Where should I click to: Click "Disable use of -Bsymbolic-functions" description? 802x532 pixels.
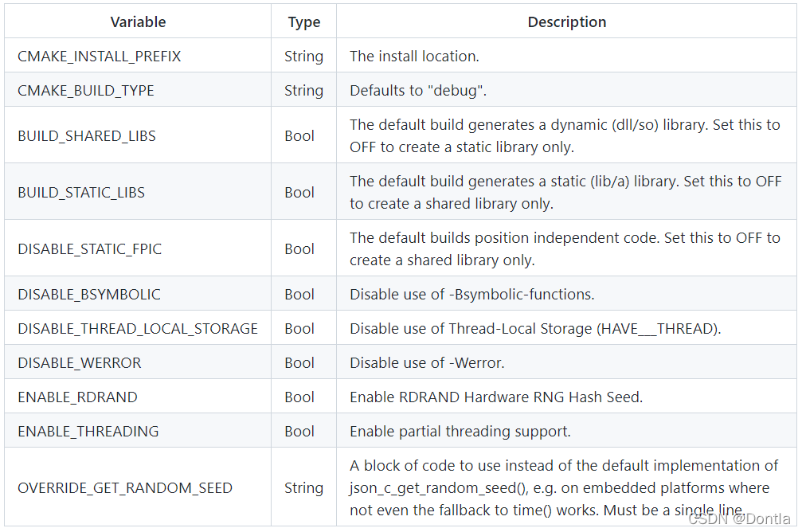(471, 295)
